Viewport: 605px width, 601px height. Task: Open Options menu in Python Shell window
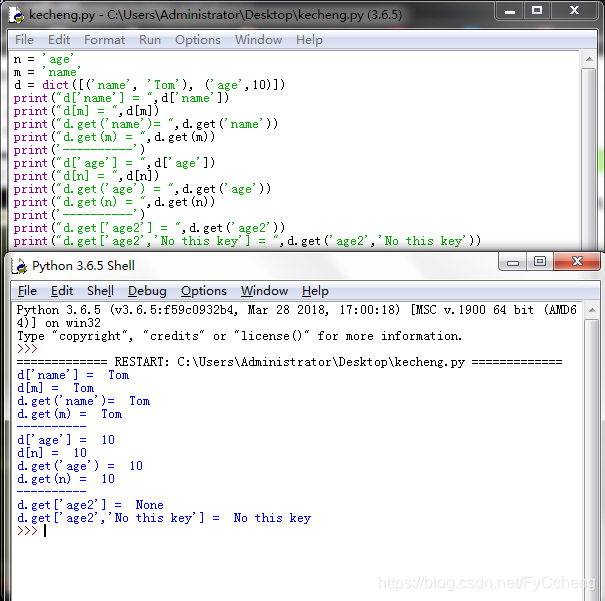[203, 291]
